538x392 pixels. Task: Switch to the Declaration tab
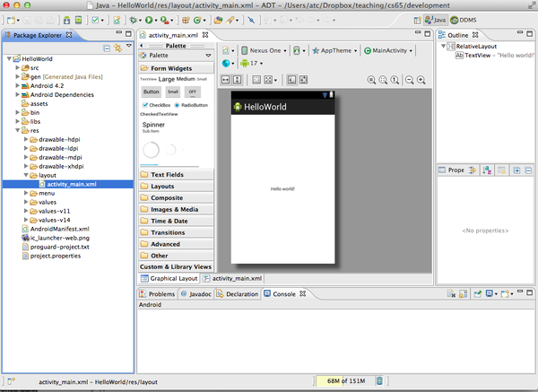pyautogui.click(x=238, y=294)
